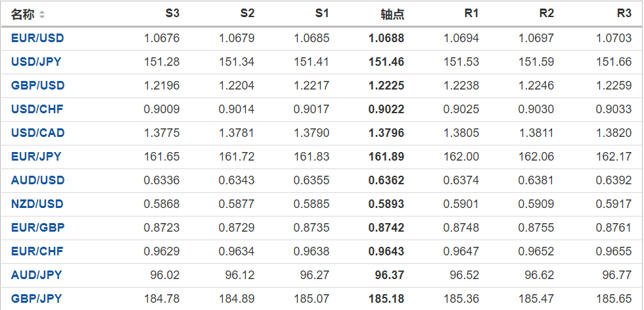The width and height of the screenshot is (644, 310).
Task: Click the 轴点 pivot column header
Action: coord(392,14)
